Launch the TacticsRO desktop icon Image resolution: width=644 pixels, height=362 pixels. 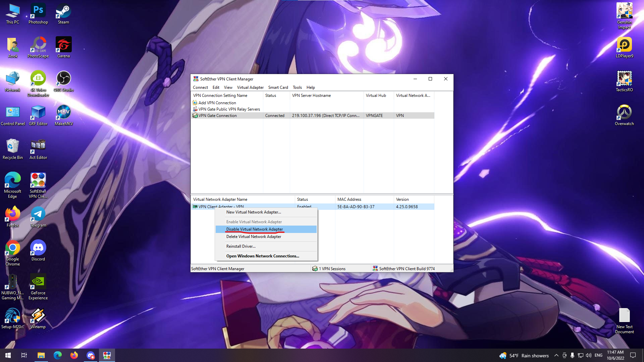625,81
